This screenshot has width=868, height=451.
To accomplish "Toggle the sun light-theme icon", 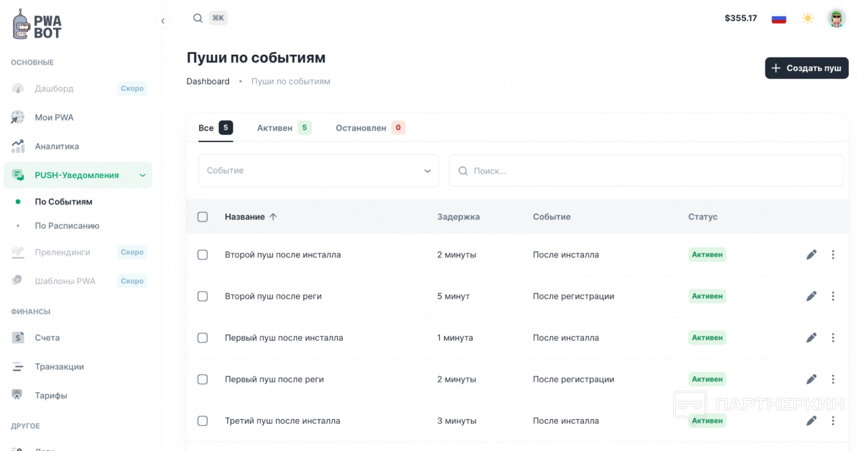I will 807,18.
